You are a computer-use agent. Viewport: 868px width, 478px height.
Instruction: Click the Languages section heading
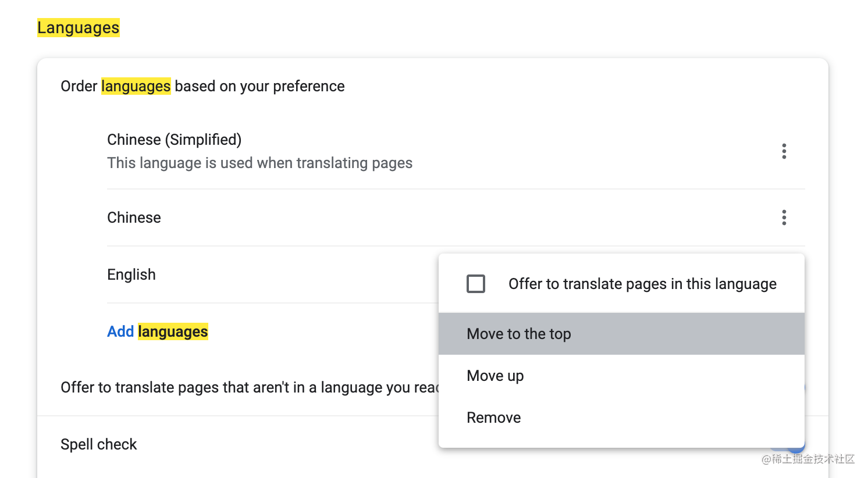point(78,28)
